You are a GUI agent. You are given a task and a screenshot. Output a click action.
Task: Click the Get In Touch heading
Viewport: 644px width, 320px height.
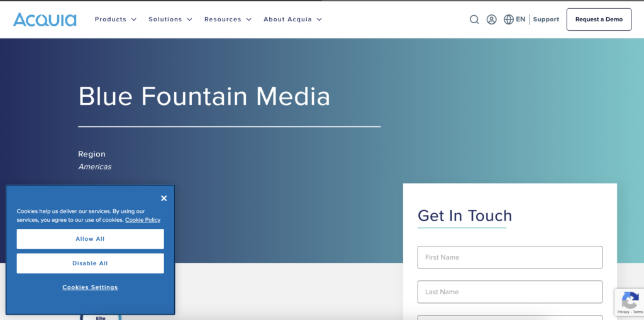[465, 216]
